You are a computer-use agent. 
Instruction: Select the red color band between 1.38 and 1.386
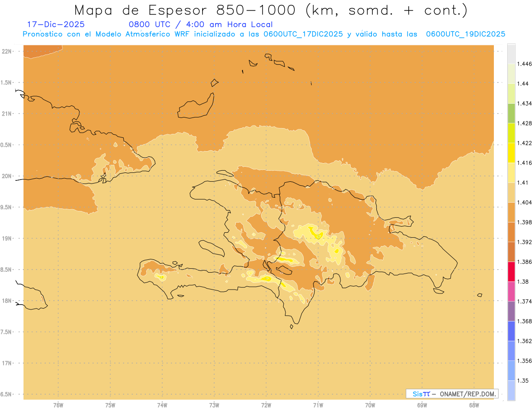point(511,271)
